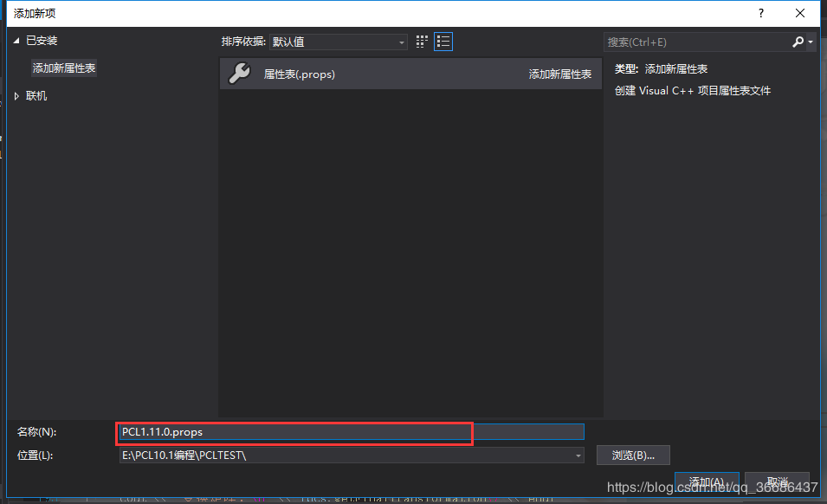
Task: Click the search magnifier icon
Action: click(x=798, y=41)
